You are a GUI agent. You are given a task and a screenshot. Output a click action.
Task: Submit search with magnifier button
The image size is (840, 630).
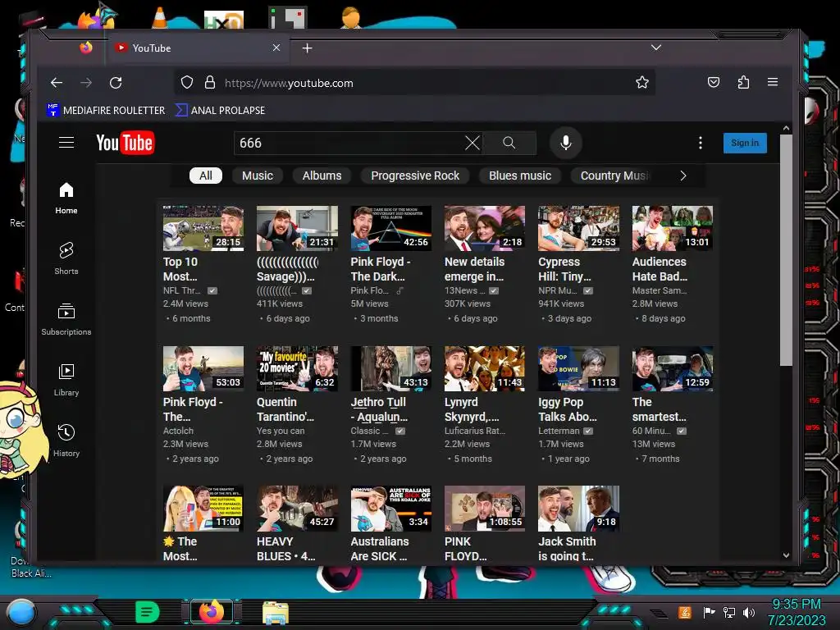[509, 143]
